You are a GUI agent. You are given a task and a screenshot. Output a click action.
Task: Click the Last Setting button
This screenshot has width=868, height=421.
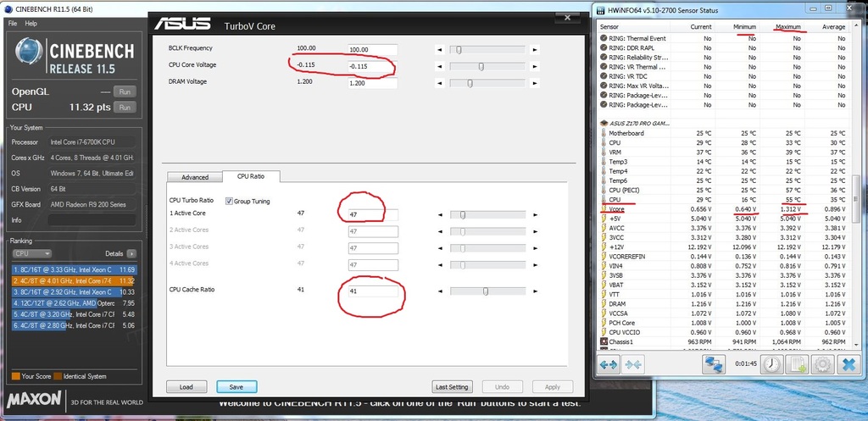pos(452,387)
